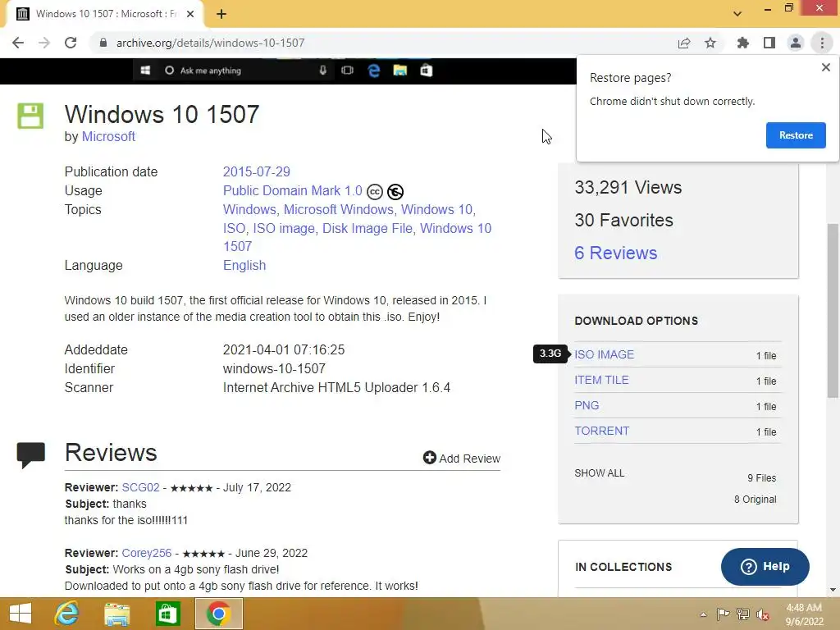The width and height of the screenshot is (840, 630).
Task: Click the blue Restore button
Action: click(x=796, y=135)
